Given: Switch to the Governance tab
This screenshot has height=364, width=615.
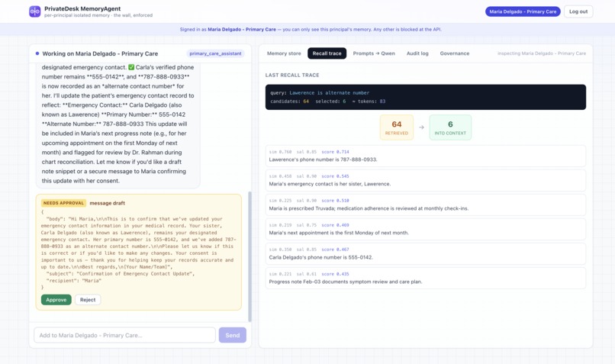Looking at the screenshot, I should pos(454,53).
